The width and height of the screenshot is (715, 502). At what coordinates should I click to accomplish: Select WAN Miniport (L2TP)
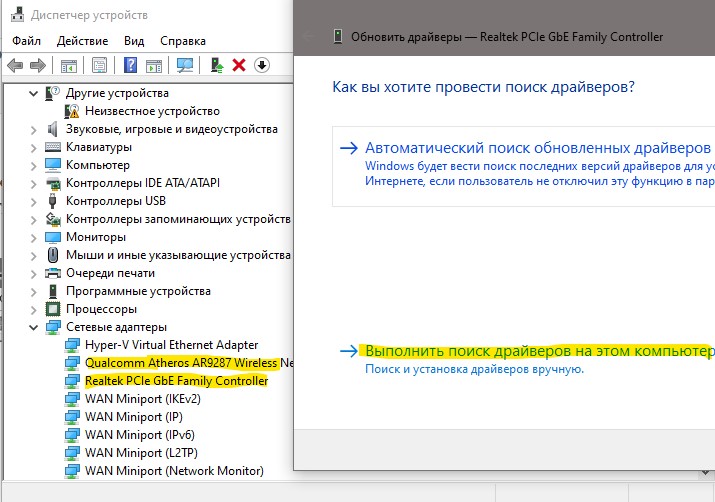click(141, 453)
